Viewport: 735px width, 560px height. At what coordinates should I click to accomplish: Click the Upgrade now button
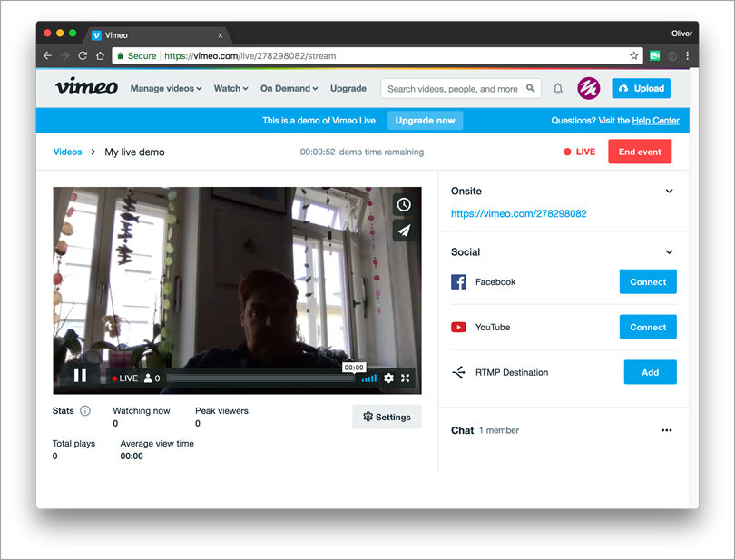tap(425, 121)
